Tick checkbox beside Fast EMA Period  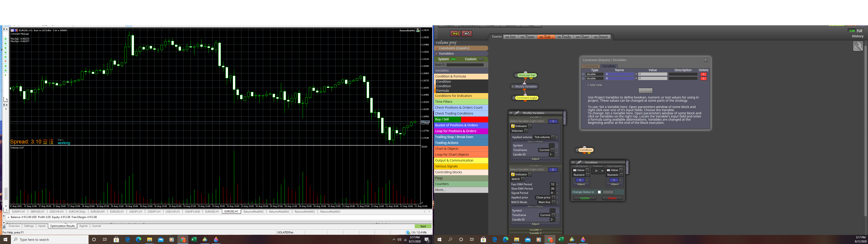[557, 184]
